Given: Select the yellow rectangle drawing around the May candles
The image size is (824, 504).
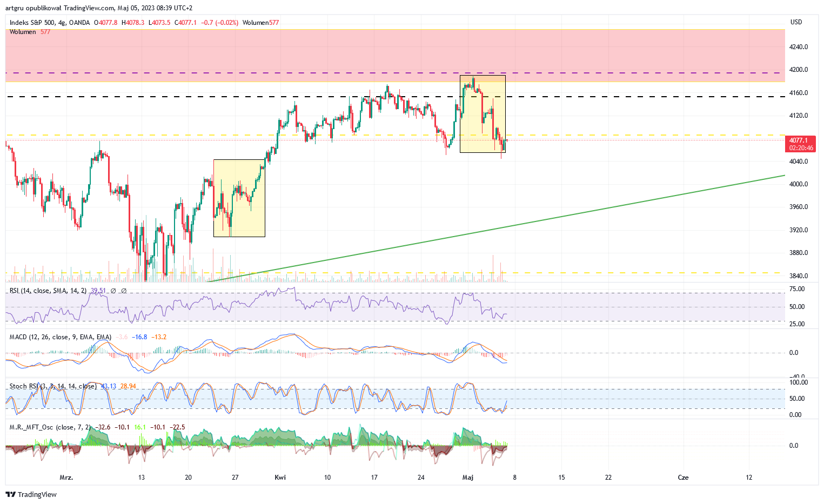Looking at the screenshot, I should (483, 114).
